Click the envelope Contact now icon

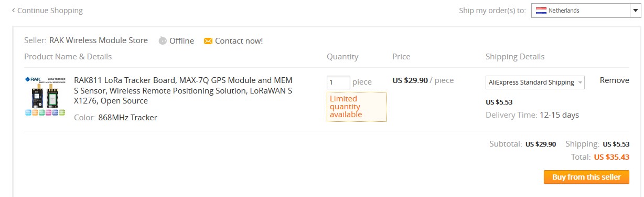(x=208, y=41)
